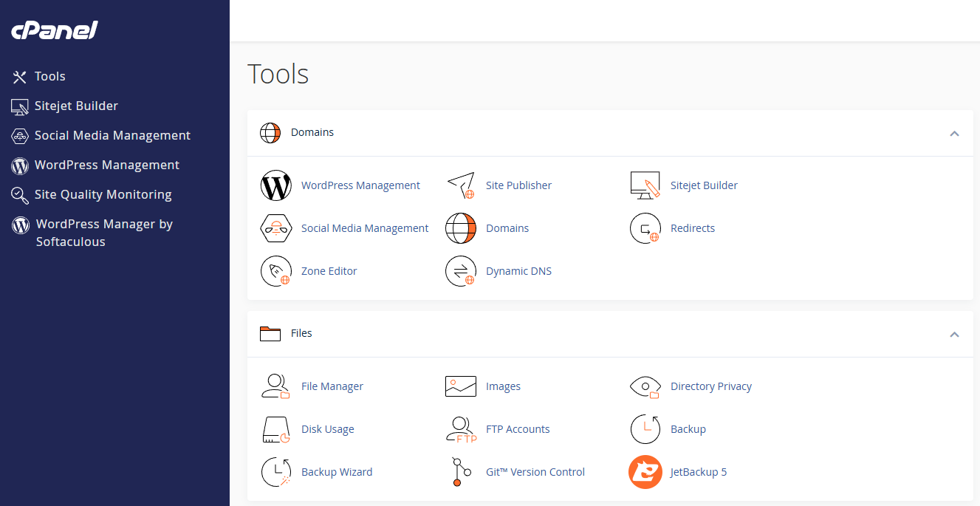This screenshot has height=506, width=980.
Task: Open the File Manager link
Action: (x=332, y=386)
